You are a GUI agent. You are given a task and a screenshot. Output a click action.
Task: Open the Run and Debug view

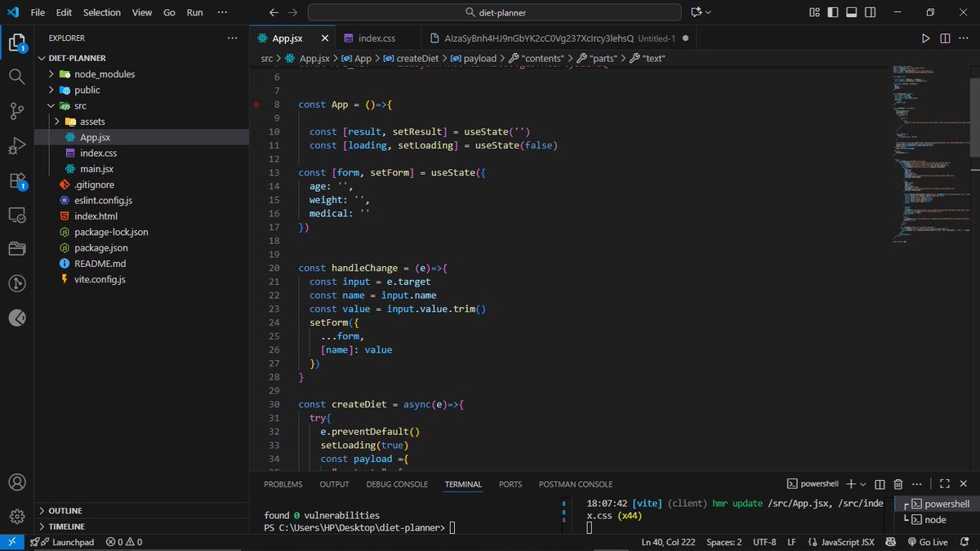(16, 146)
